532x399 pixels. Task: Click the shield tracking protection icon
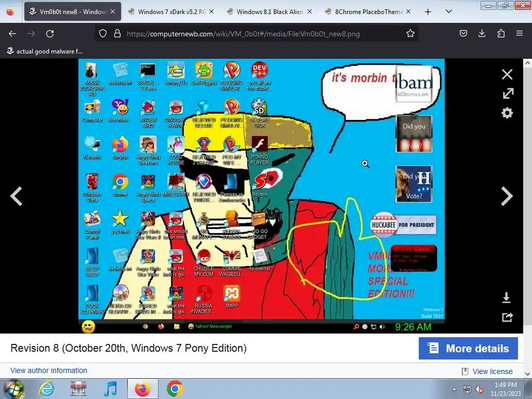coord(103,34)
